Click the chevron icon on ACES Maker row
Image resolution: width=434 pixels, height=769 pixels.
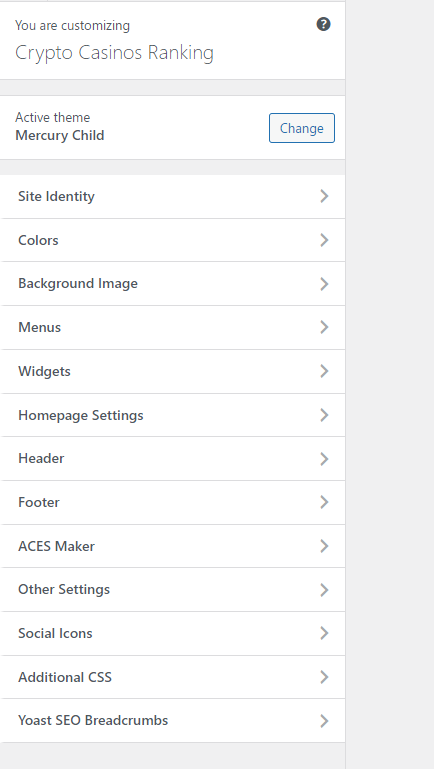tap(324, 546)
